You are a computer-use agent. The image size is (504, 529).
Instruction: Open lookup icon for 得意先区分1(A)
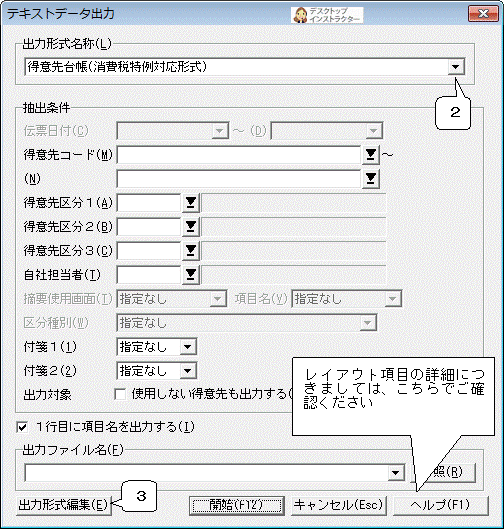pos(191,203)
